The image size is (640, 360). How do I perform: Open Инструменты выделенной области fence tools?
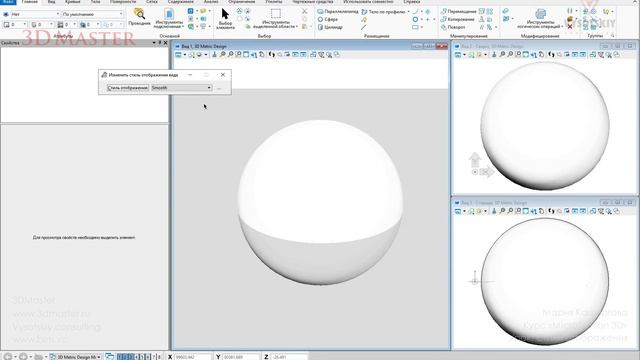276,18
